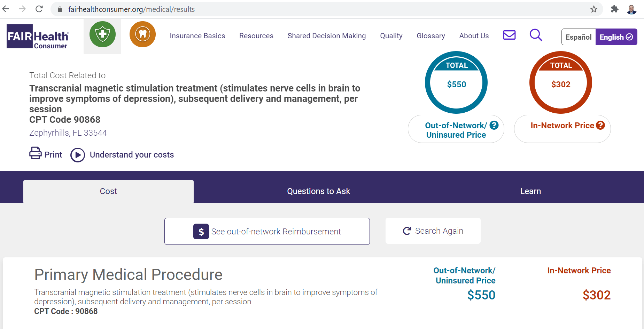Click the magnifying glass search icon
The image size is (644, 329).
(536, 35)
